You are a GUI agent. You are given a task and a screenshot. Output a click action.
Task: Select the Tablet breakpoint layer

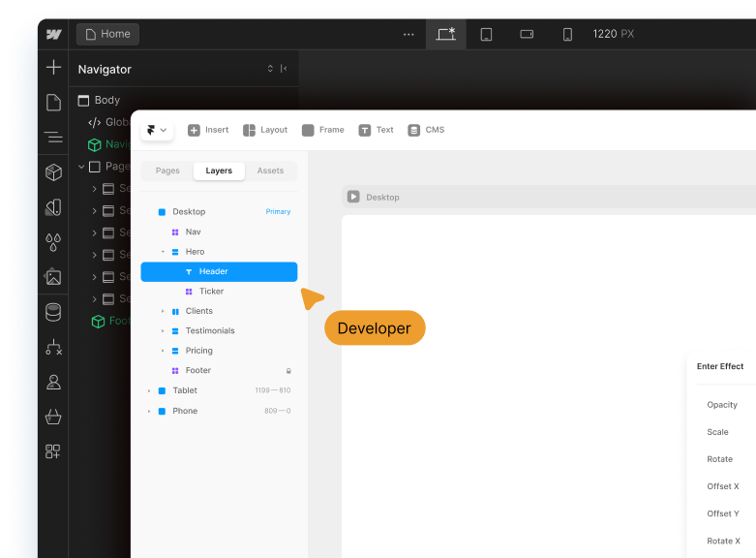185,390
